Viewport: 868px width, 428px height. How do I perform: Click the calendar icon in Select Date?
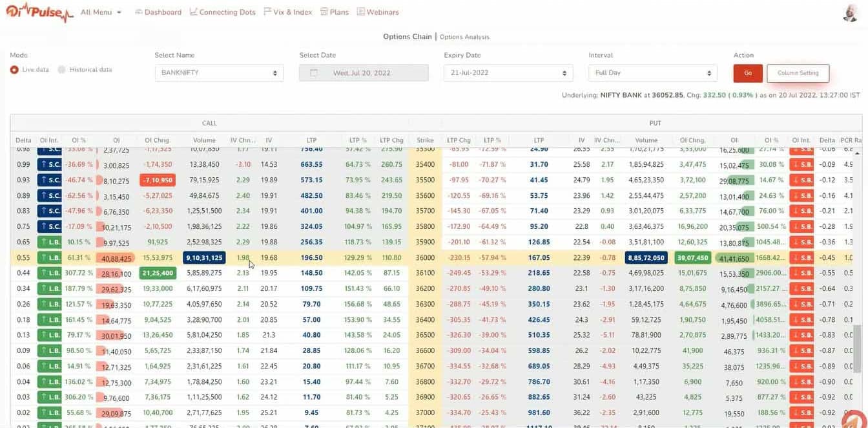click(313, 72)
